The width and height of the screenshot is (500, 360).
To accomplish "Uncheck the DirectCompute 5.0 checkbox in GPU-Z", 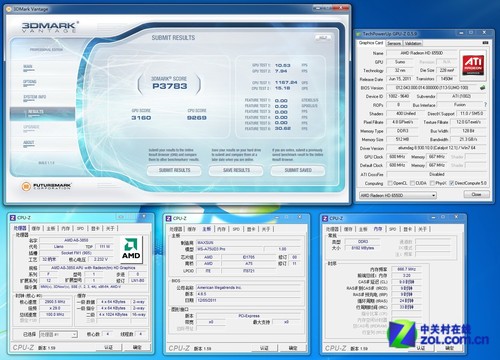I will (452, 183).
